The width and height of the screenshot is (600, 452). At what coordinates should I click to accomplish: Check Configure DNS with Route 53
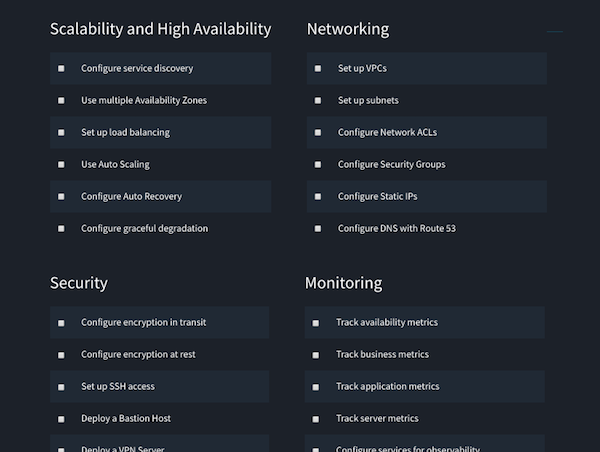(x=318, y=229)
